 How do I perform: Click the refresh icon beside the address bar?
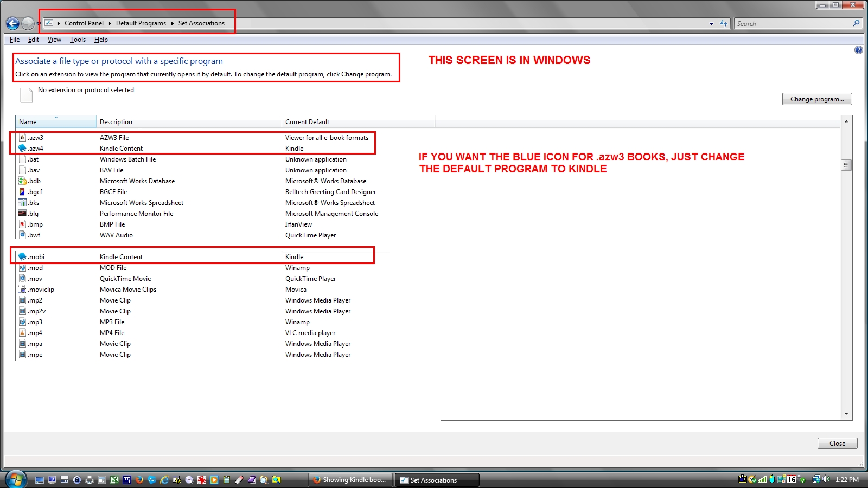pyautogui.click(x=724, y=23)
